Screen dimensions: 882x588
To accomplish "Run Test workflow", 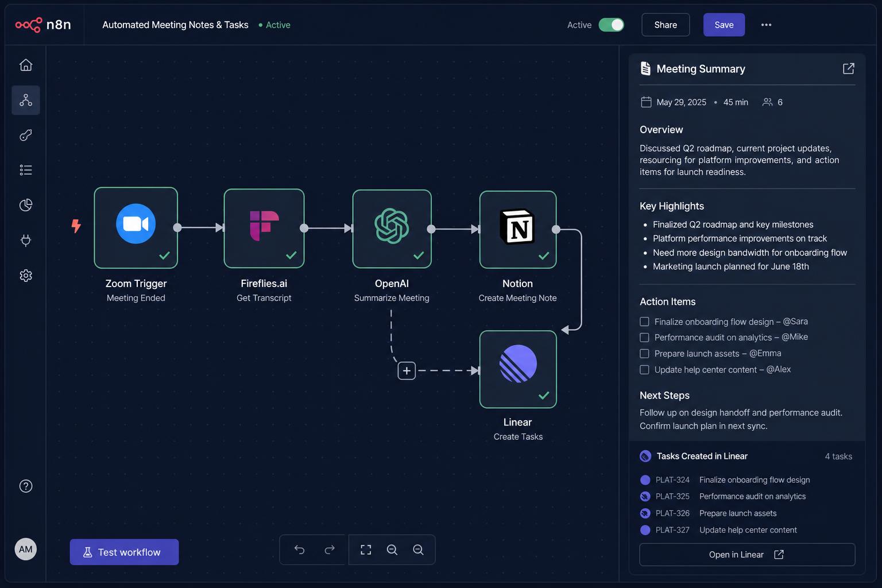I will [x=124, y=552].
